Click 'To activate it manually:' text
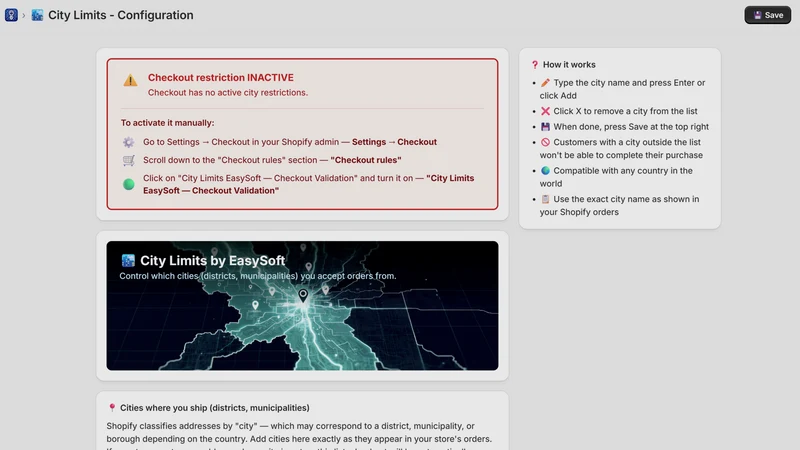Viewport: 800px width, 450px height. (167, 123)
